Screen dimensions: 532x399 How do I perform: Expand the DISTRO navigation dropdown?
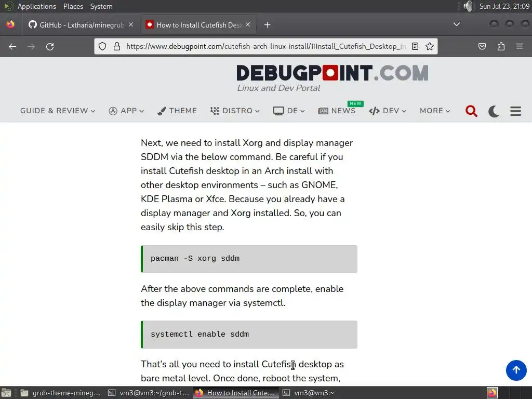pos(235,111)
